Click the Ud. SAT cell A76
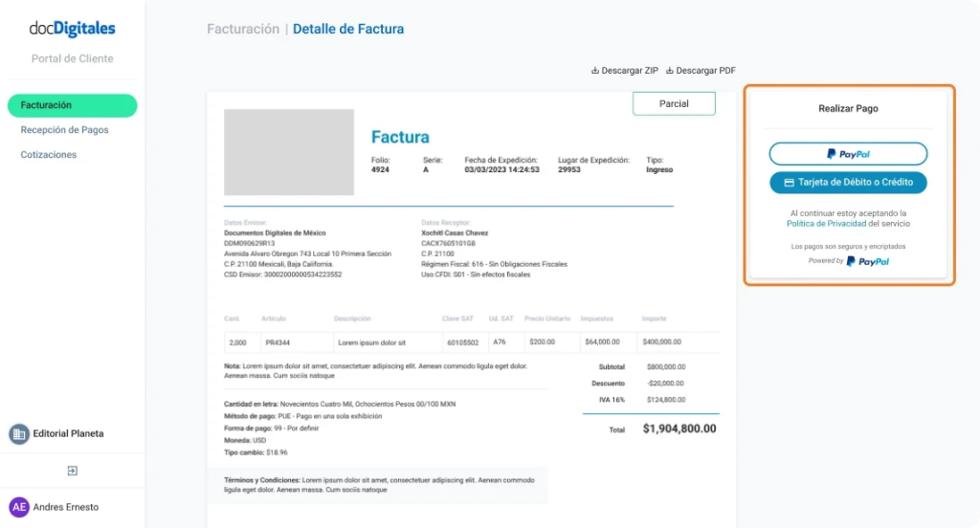Viewport: 980px width, 528px height. click(506, 342)
